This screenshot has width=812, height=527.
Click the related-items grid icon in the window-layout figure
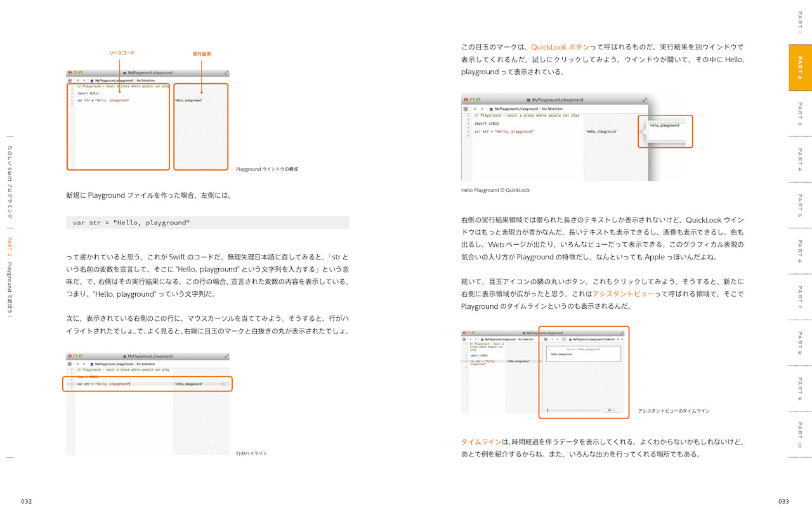[69, 81]
